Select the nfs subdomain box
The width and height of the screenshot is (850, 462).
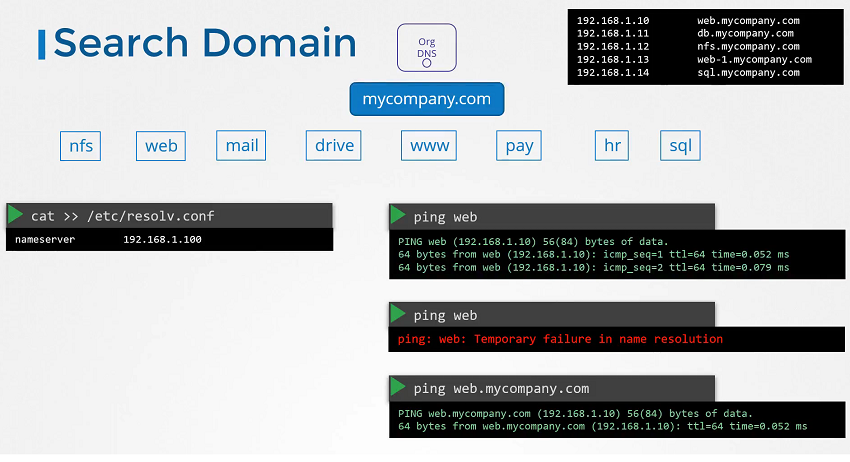[81, 146]
